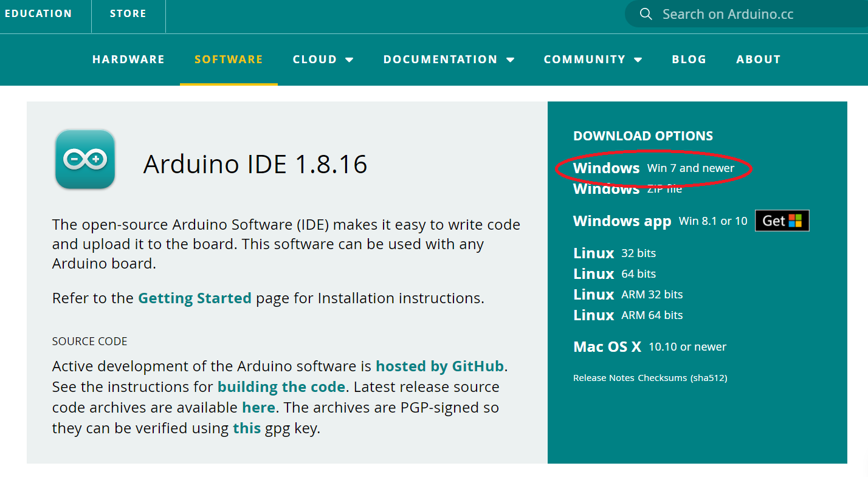Open the Store link in the top bar
This screenshot has width=868, height=477.
coord(128,13)
